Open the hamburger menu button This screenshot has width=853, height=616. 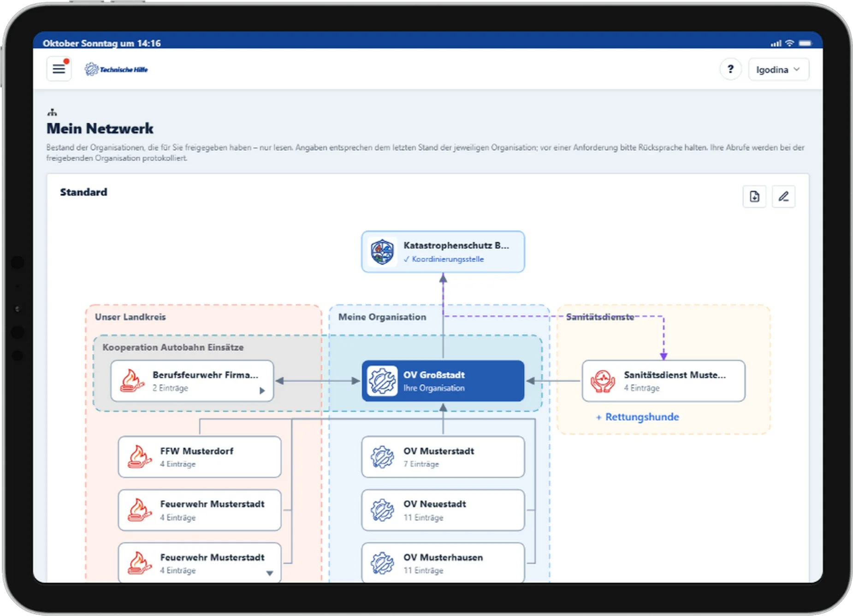[x=59, y=69]
